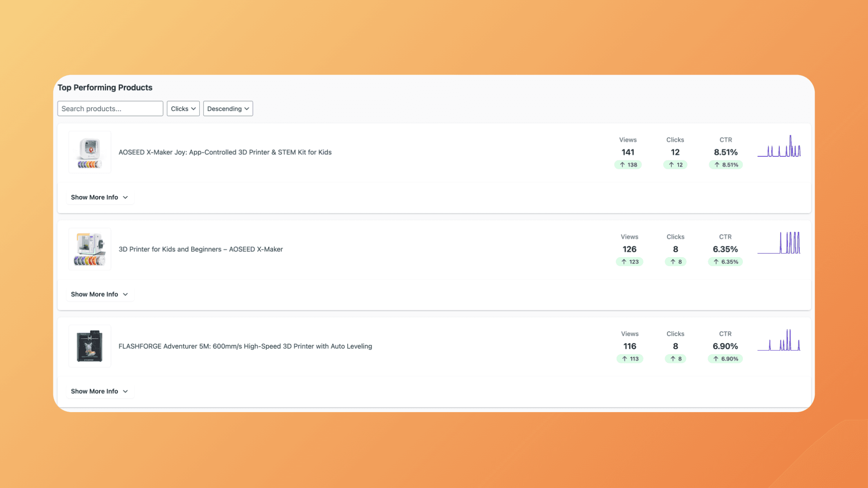Click the green up-arrow badge showing 138
Viewport: 868px width, 488px height.
tap(628, 164)
